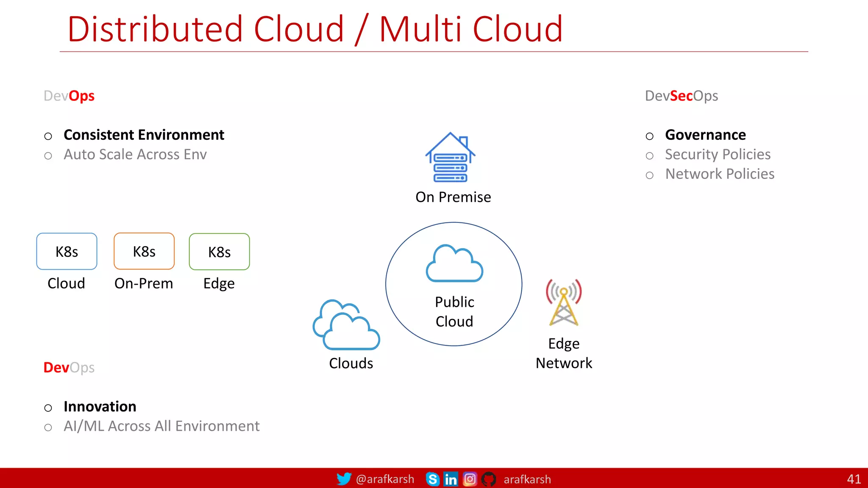Click the Governance bullet text

[705, 135]
